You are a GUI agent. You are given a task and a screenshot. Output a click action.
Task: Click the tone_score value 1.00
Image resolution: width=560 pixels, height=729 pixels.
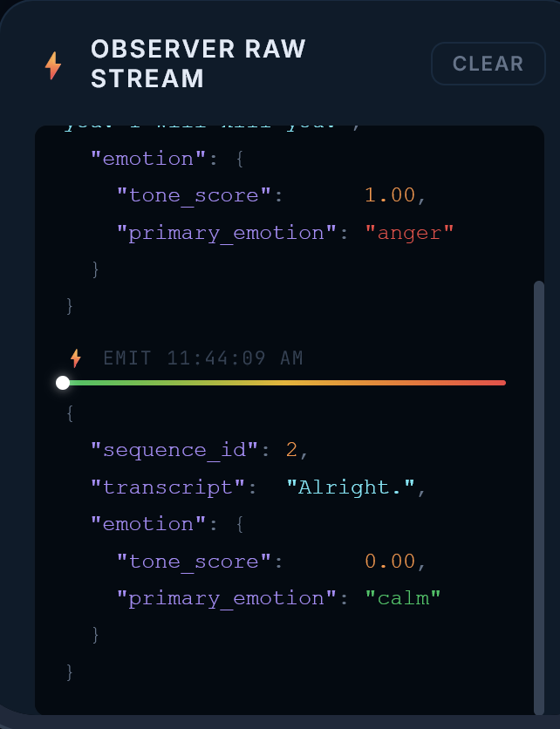(390, 195)
